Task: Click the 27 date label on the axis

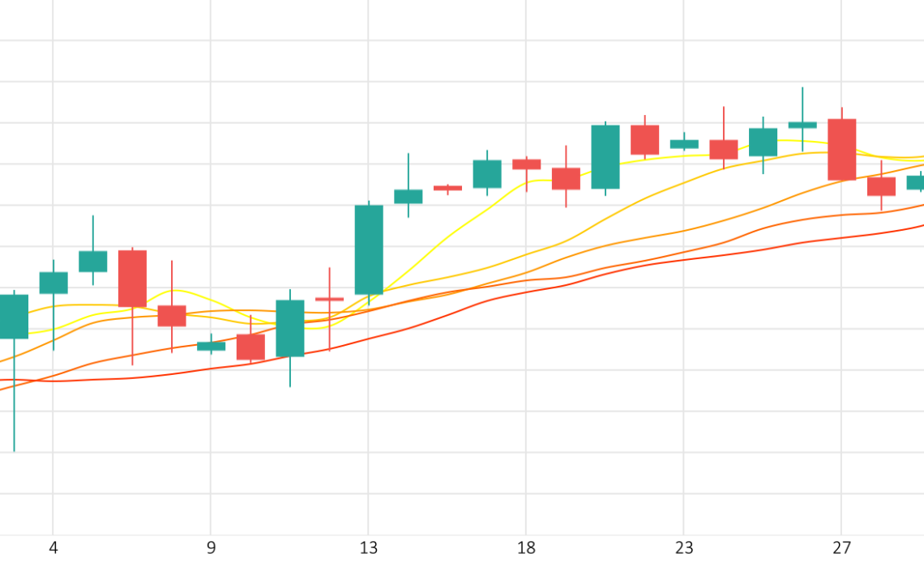Action: click(842, 548)
